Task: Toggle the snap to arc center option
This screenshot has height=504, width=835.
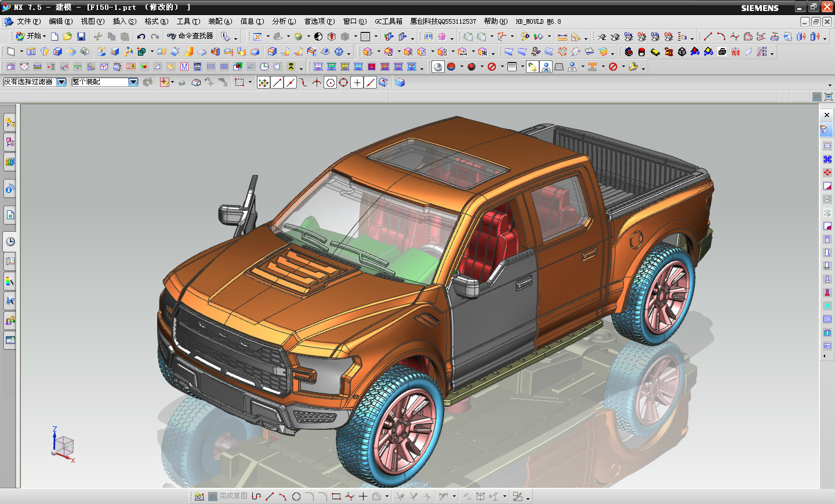Action: click(x=330, y=82)
